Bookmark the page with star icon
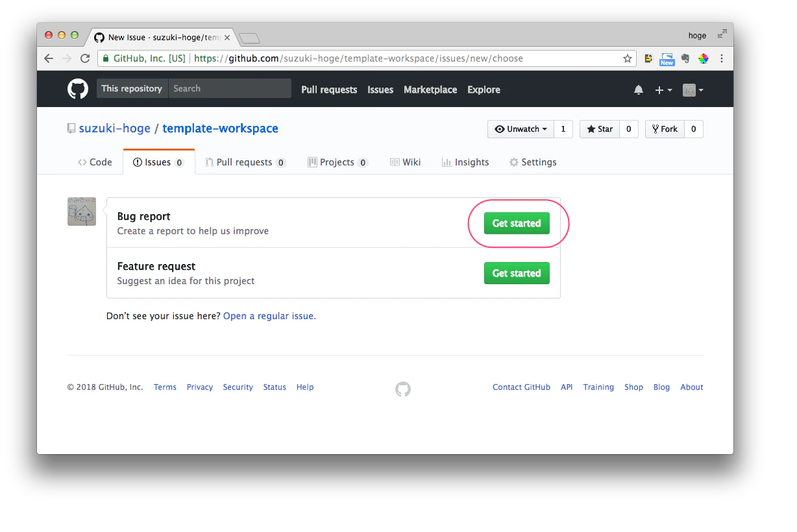 [x=627, y=58]
